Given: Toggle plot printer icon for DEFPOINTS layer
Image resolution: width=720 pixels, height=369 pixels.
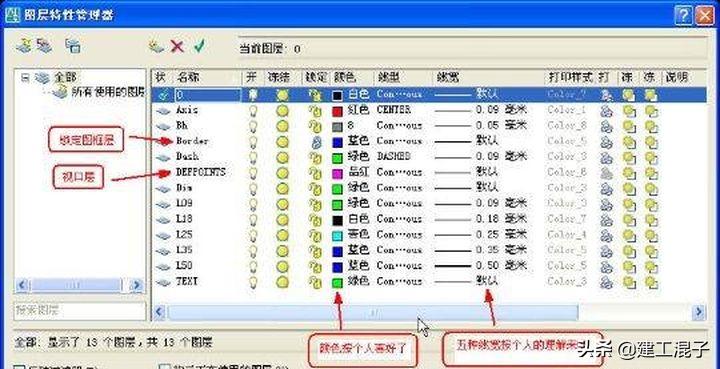Looking at the screenshot, I should [x=607, y=173].
